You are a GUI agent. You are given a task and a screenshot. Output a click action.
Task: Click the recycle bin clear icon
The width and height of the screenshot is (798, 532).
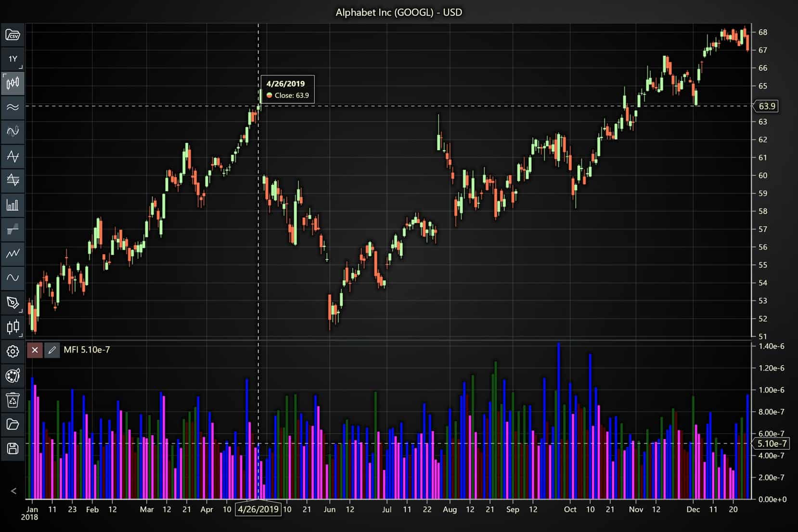tap(13, 400)
